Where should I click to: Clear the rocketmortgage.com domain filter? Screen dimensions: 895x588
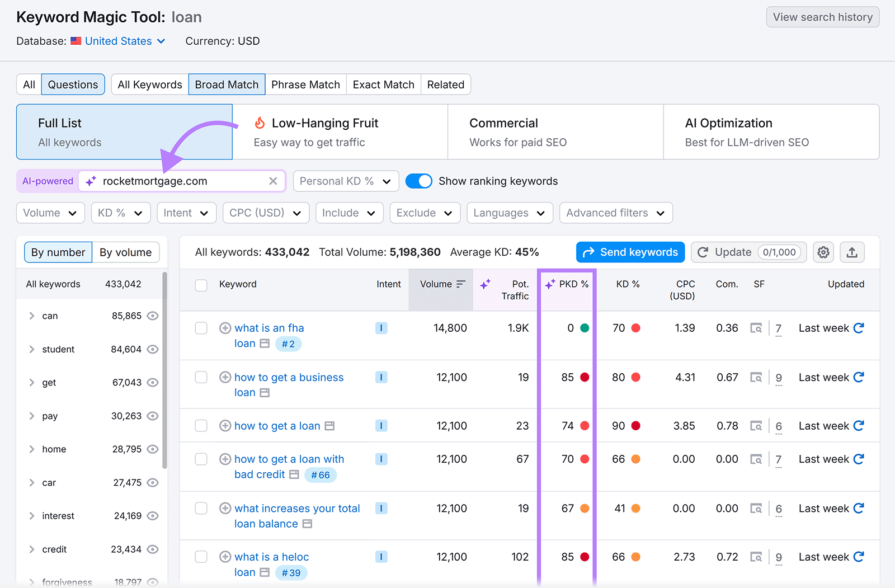click(x=273, y=181)
